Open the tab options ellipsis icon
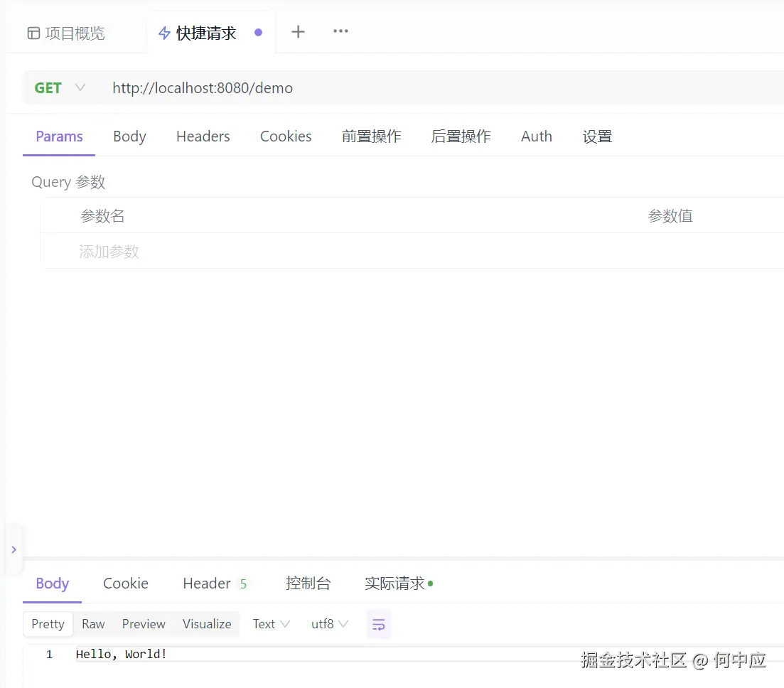 point(340,31)
